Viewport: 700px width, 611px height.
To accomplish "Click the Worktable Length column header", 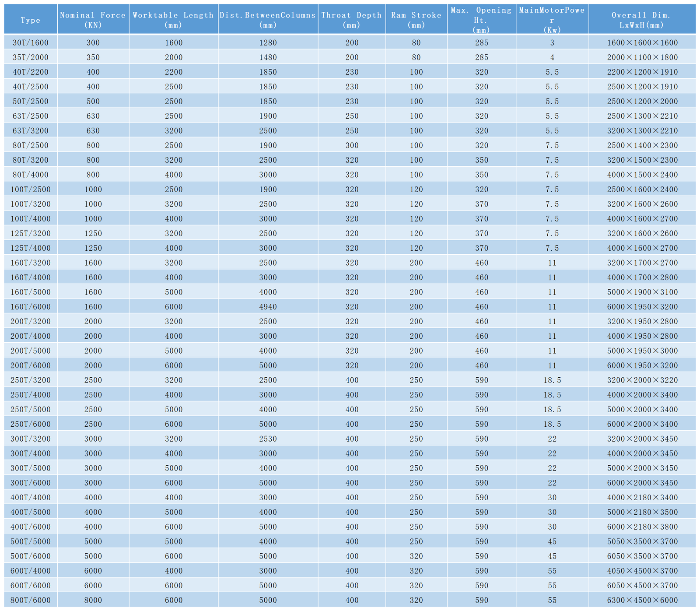I will pos(173,20).
